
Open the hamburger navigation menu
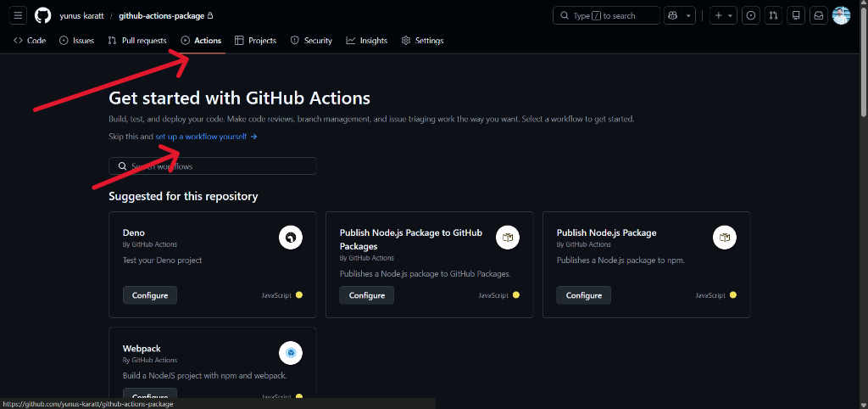tap(19, 15)
